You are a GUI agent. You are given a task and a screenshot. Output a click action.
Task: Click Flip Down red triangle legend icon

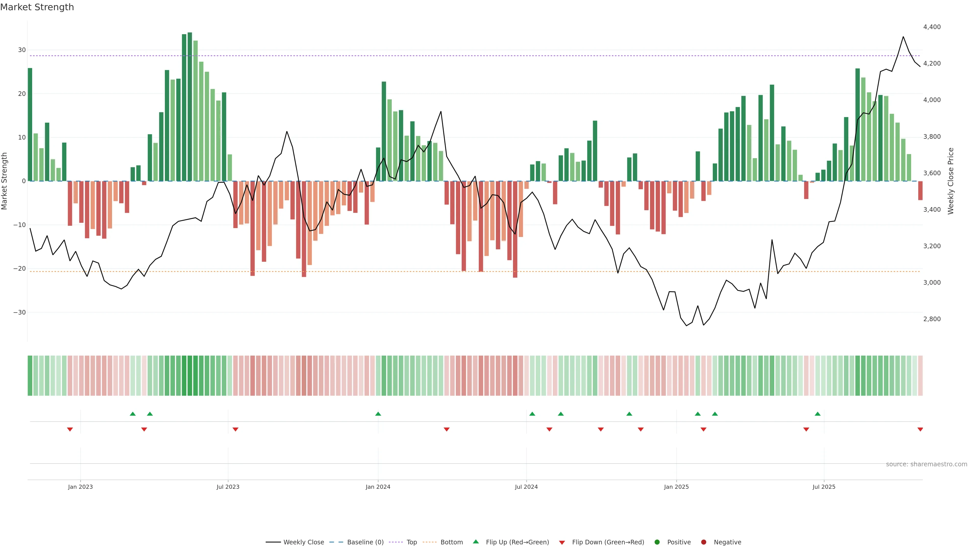(562, 542)
